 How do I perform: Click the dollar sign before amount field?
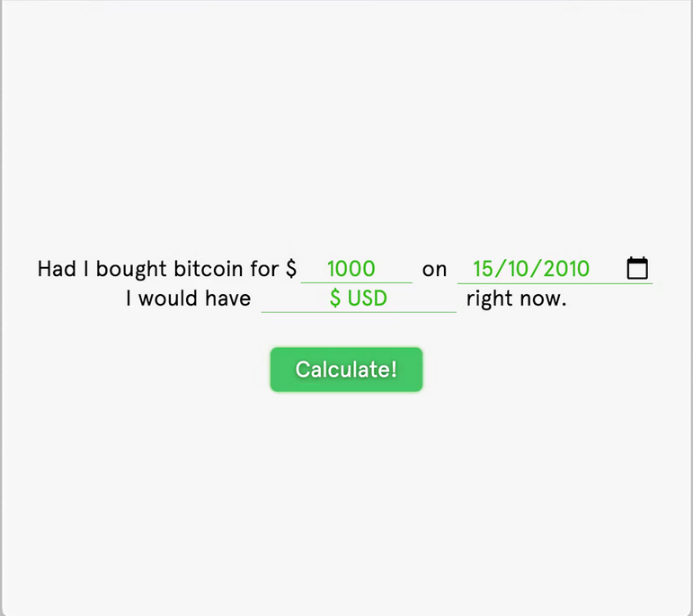pyautogui.click(x=291, y=269)
